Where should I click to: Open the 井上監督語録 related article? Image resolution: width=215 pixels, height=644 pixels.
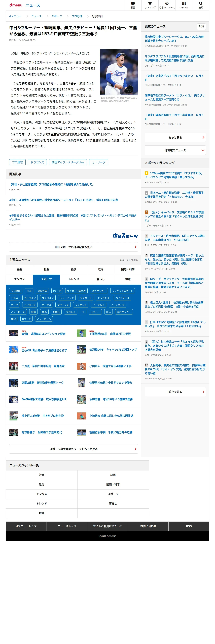[x=52, y=185]
